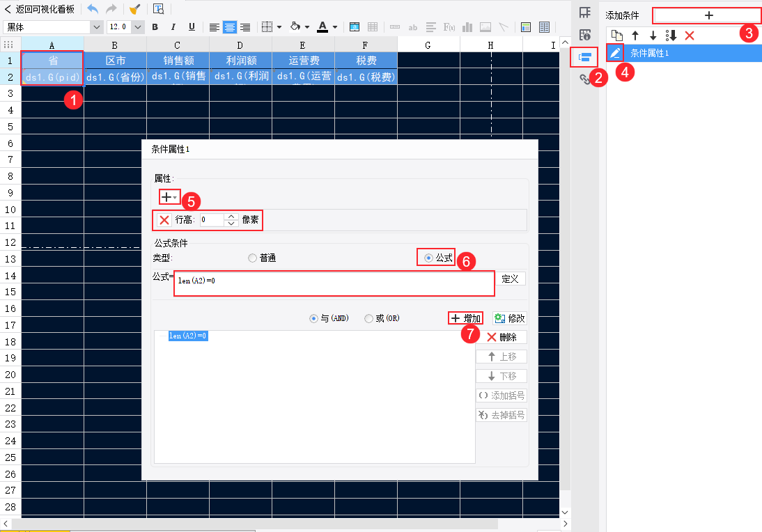Viewport: 762px width, 532px height.
Task: Open cell element panel icon in right sidebar
Action: click(x=585, y=13)
